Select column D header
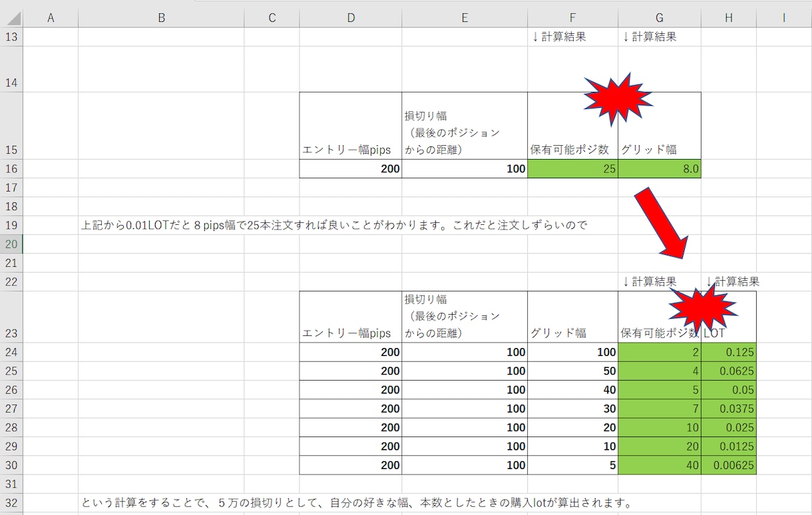The height and width of the screenshot is (515, 812). [x=351, y=19]
